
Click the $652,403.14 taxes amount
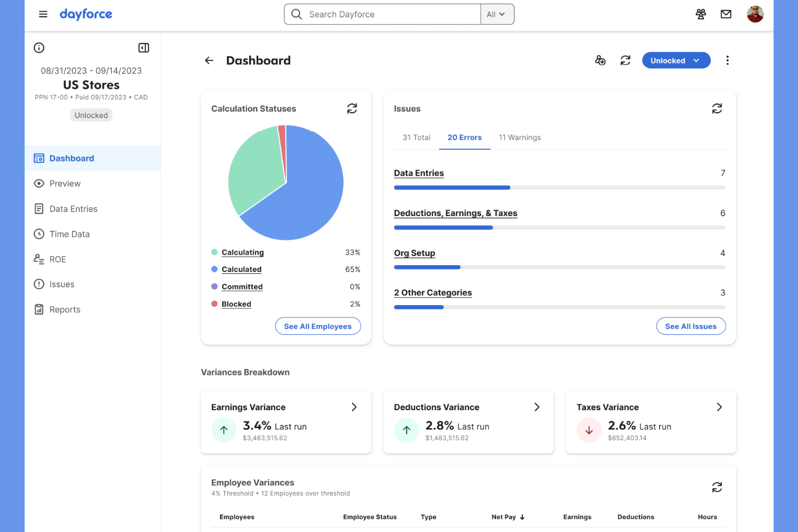[627, 438]
